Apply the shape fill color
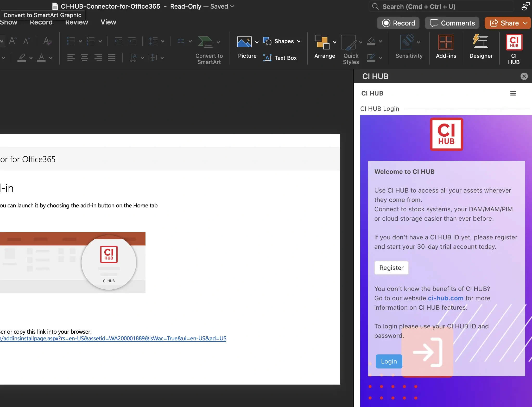 (x=371, y=41)
